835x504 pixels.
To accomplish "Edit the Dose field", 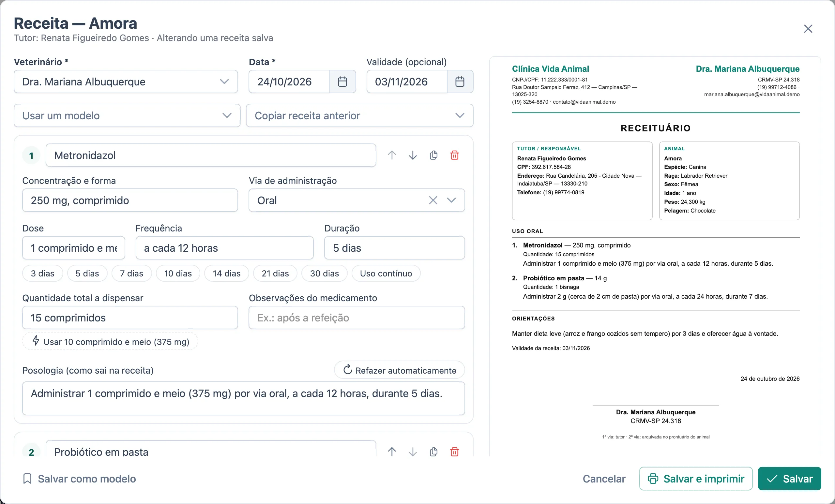I will pyautogui.click(x=73, y=247).
